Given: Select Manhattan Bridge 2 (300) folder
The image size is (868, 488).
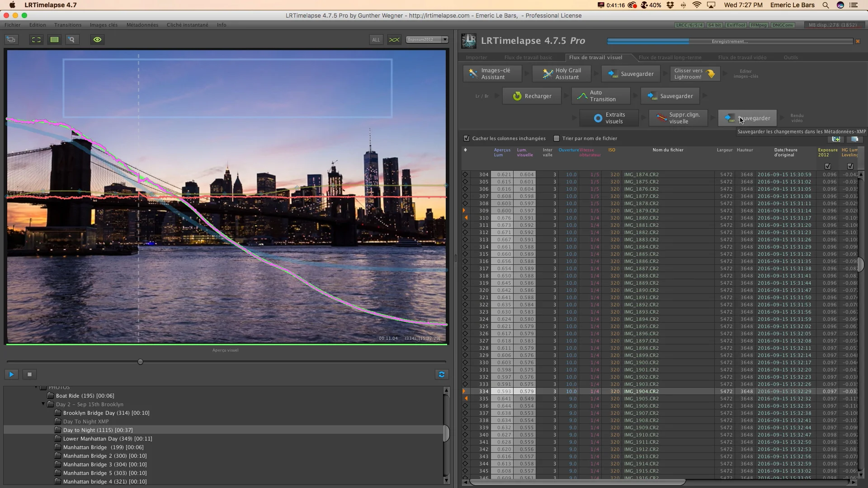Looking at the screenshot, I should pos(105,456).
